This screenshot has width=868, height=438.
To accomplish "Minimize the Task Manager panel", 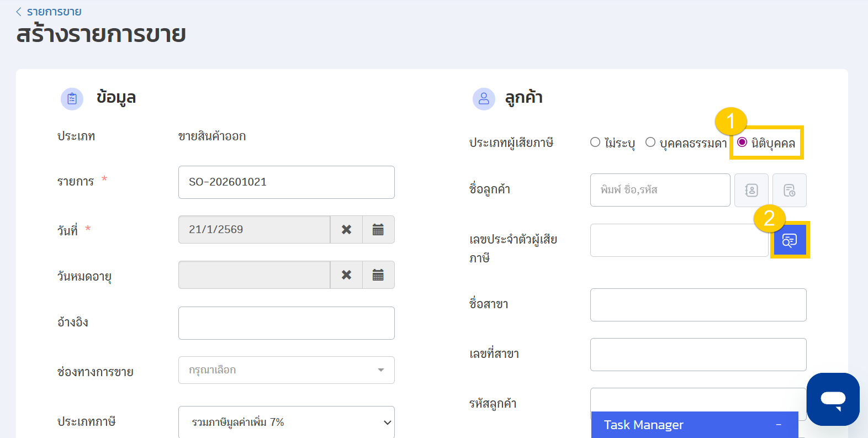I will coord(779,425).
